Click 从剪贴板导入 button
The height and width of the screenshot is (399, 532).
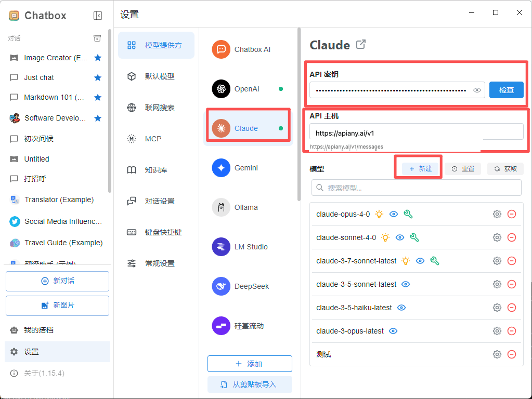pyautogui.click(x=250, y=384)
